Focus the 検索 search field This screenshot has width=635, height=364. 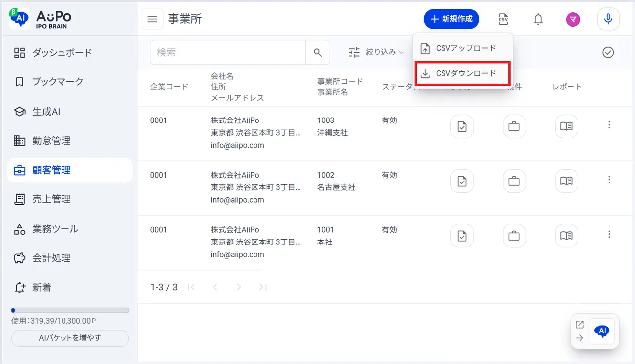pyautogui.click(x=228, y=53)
